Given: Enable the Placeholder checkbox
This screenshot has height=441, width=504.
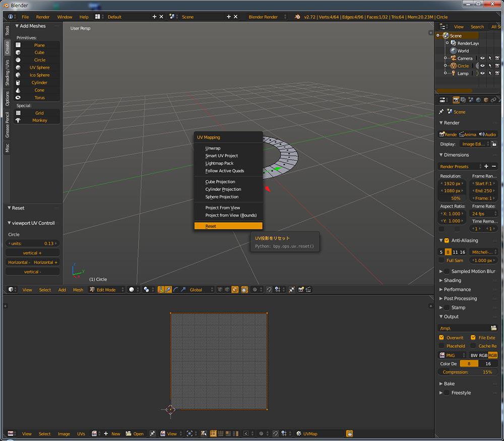Looking at the screenshot, I should 442,346.
